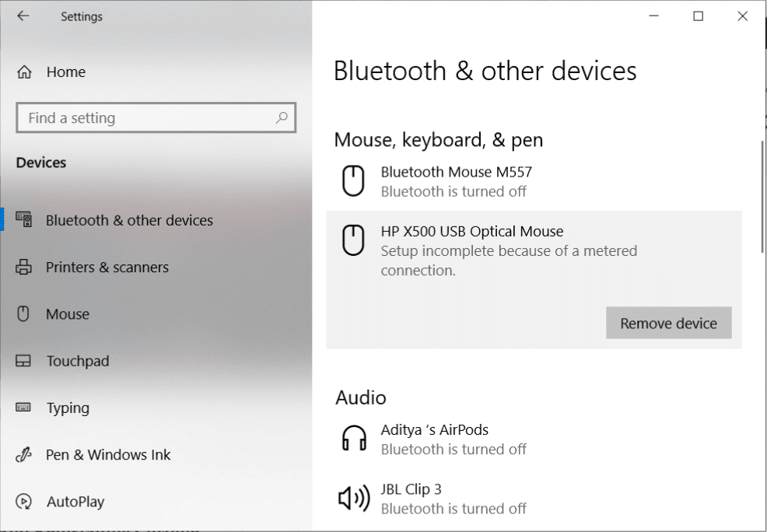Maximize the Settings window
Screen dimensions: 767x532
coord(698,16)
